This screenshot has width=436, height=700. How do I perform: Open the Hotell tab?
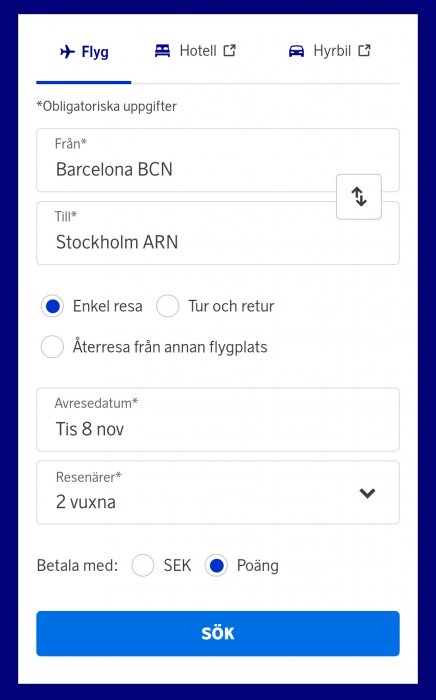pos(195,51)
